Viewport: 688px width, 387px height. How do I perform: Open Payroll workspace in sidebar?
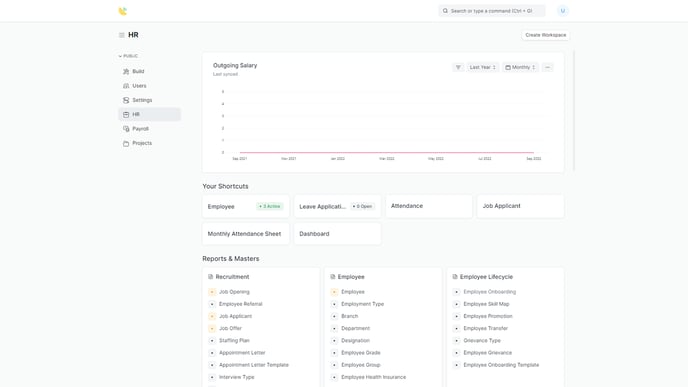pyautogui.click(x=149, y=129)
